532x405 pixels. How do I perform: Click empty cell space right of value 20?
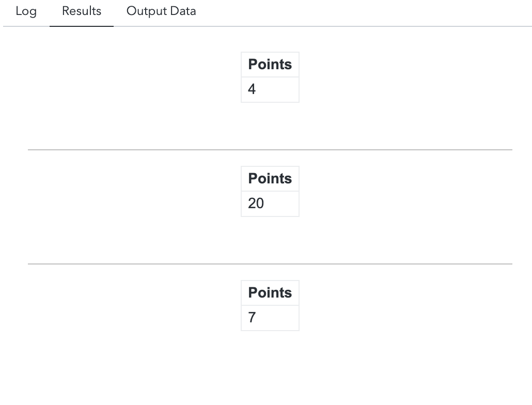pos(284,204)
